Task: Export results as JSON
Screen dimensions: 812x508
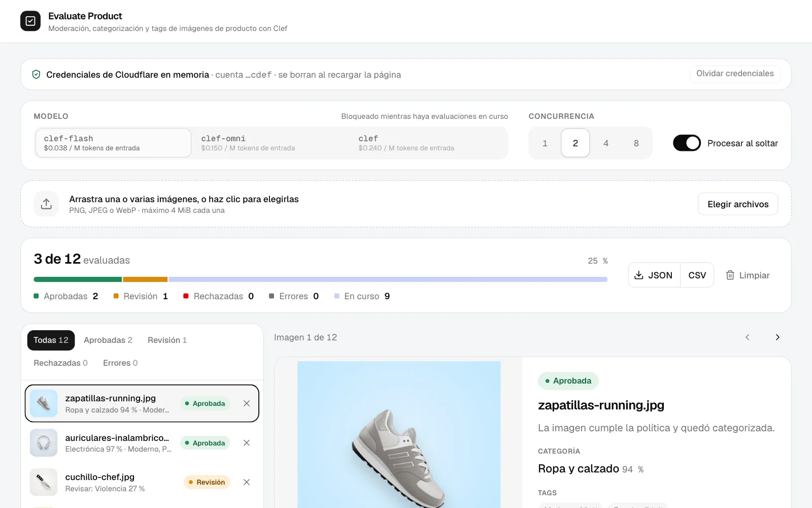Action: [654, 275]
